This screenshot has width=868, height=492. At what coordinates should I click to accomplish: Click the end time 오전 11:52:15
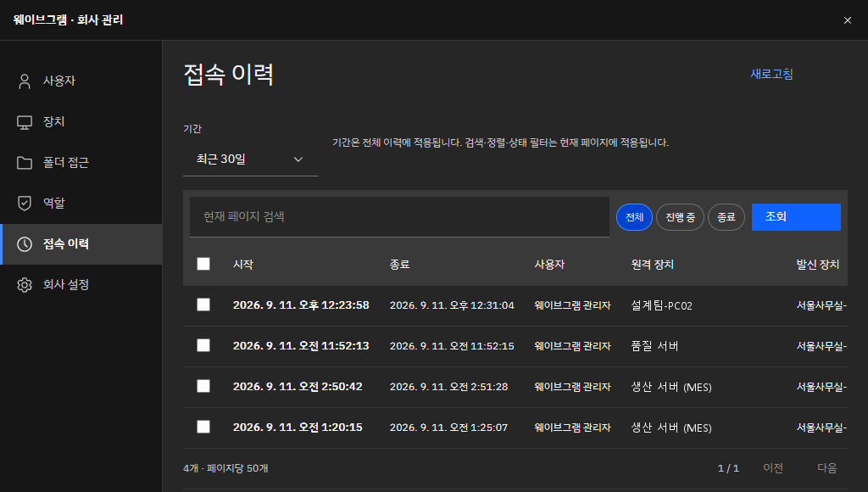pos(452,346)
